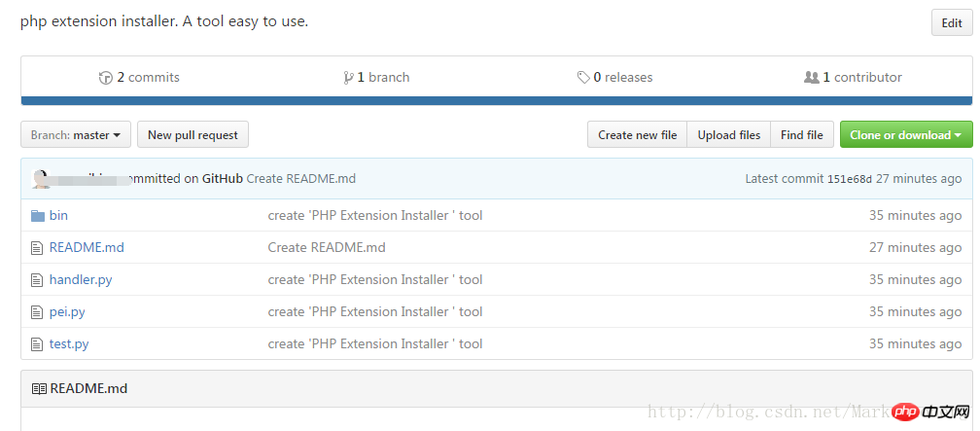Viewport: 980px width, 431px height.
Task: Open the handler.py file link
Action: [x=81, y=280]
